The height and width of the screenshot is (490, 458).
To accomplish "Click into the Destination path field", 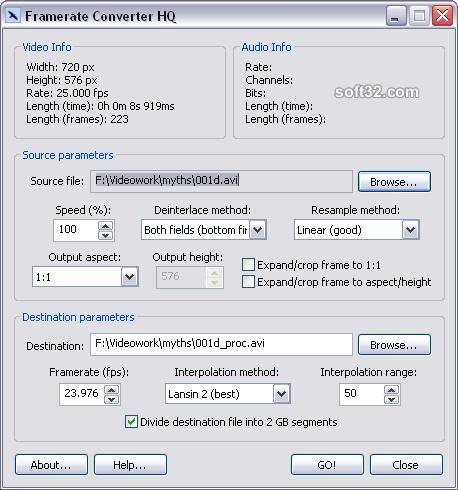I will pos(221,344).
